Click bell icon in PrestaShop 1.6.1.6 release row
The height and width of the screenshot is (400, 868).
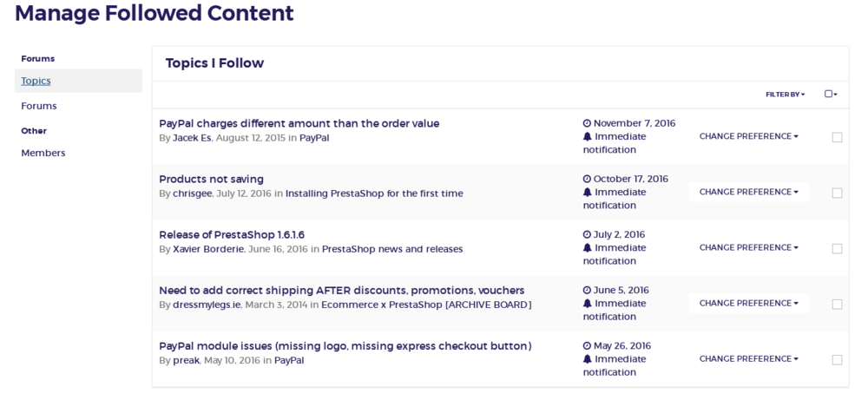click(587, 248)
